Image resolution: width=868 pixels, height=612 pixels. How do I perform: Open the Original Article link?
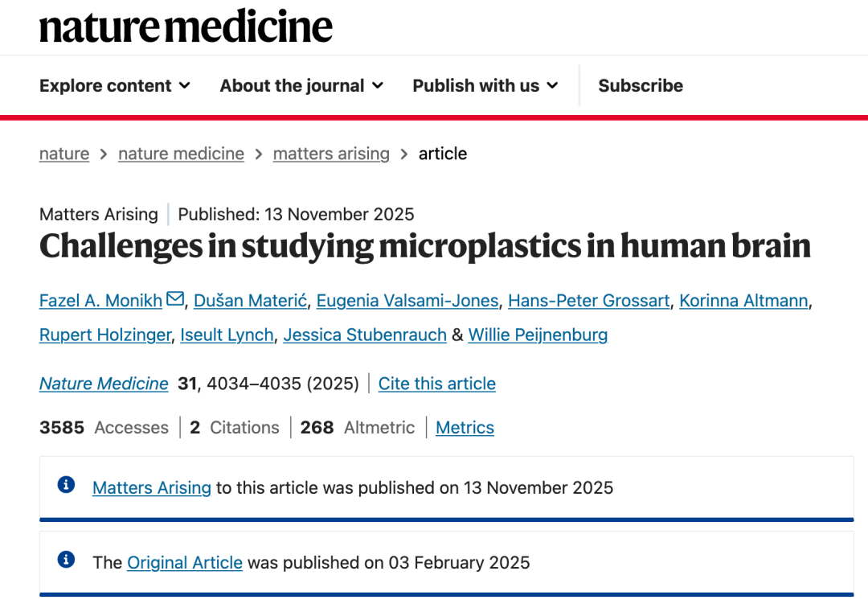click(x=185, y=563)
